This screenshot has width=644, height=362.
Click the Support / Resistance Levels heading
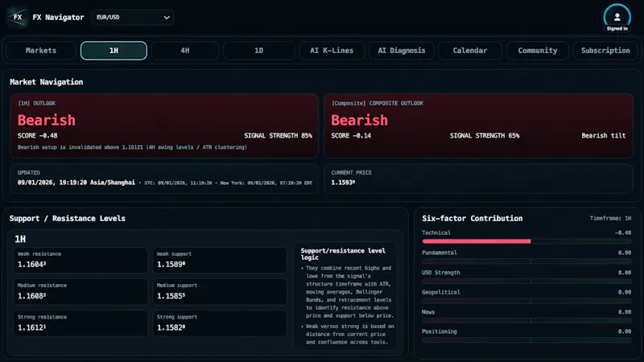tap(68, 218)
